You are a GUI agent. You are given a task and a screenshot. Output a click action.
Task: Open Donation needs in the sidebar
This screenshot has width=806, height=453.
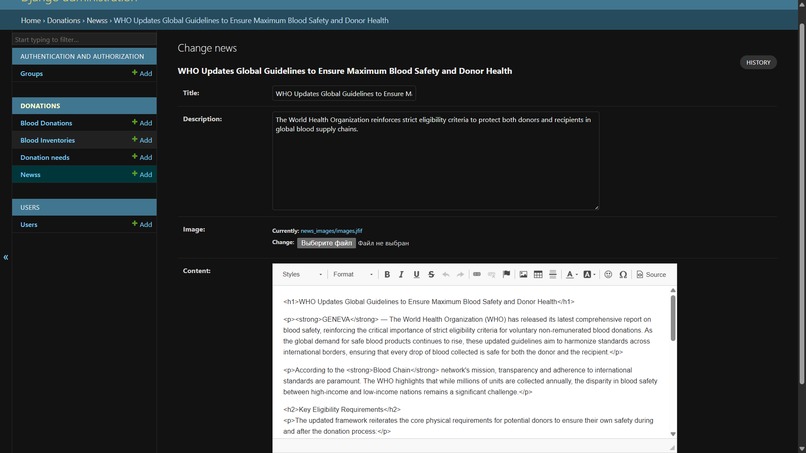coord(45,157)
